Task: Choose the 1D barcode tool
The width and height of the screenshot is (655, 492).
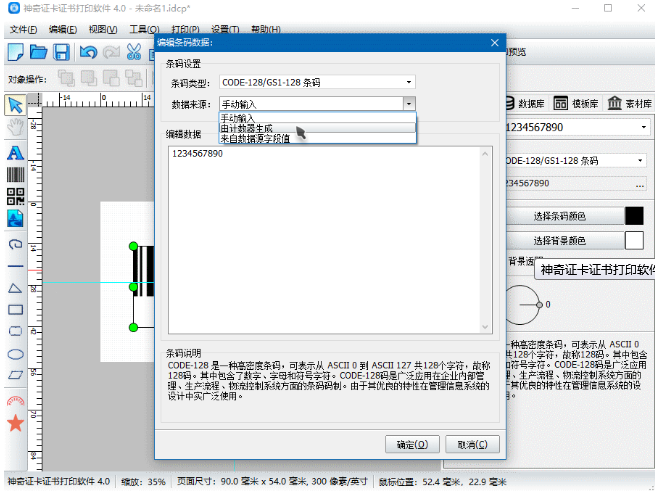Action: click(x=15, y=174)
